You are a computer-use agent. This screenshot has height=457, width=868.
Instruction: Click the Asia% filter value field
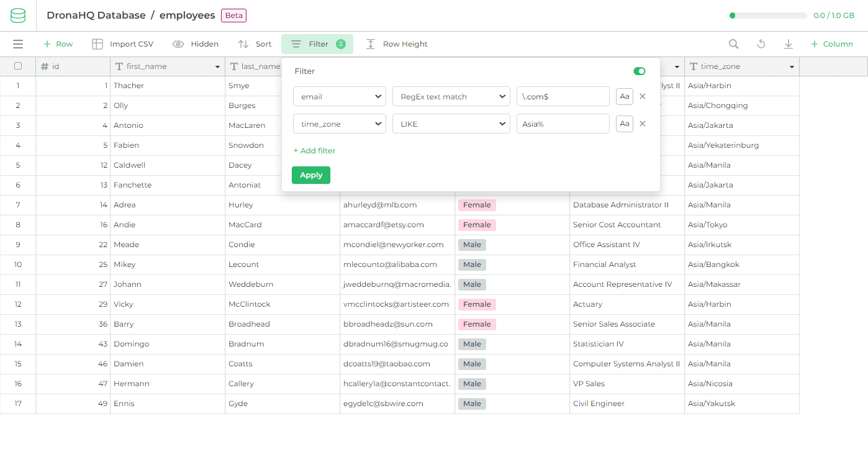563,124
